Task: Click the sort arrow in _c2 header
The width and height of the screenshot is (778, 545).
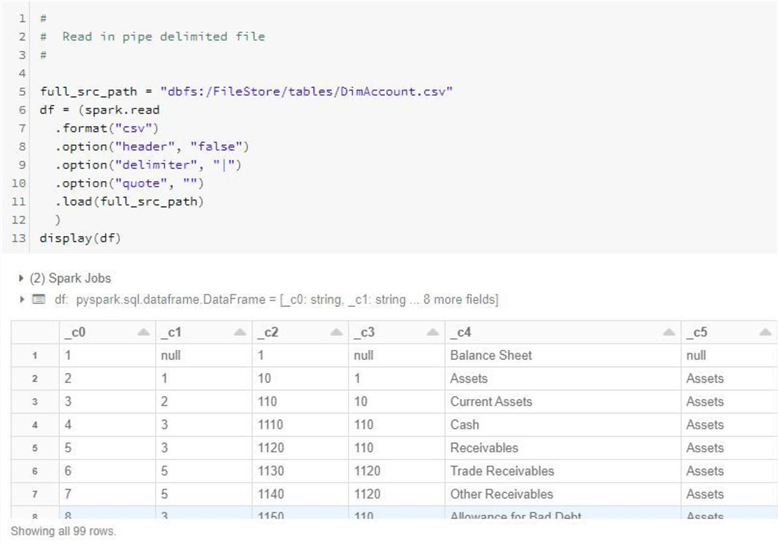Action: tap(335, 333)
